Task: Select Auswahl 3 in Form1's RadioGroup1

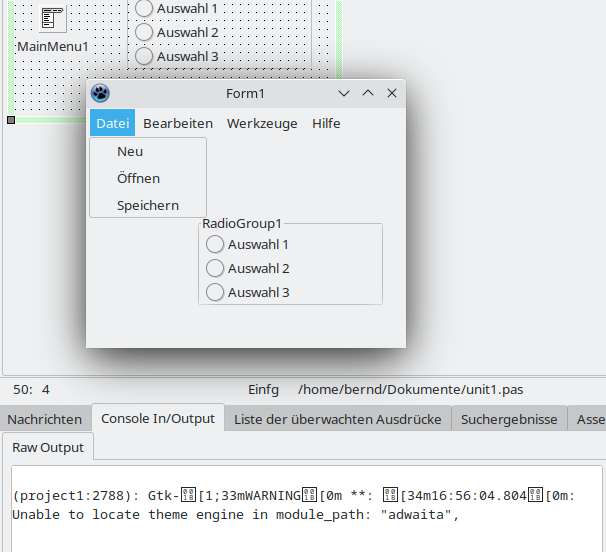Action: point(215,293)
